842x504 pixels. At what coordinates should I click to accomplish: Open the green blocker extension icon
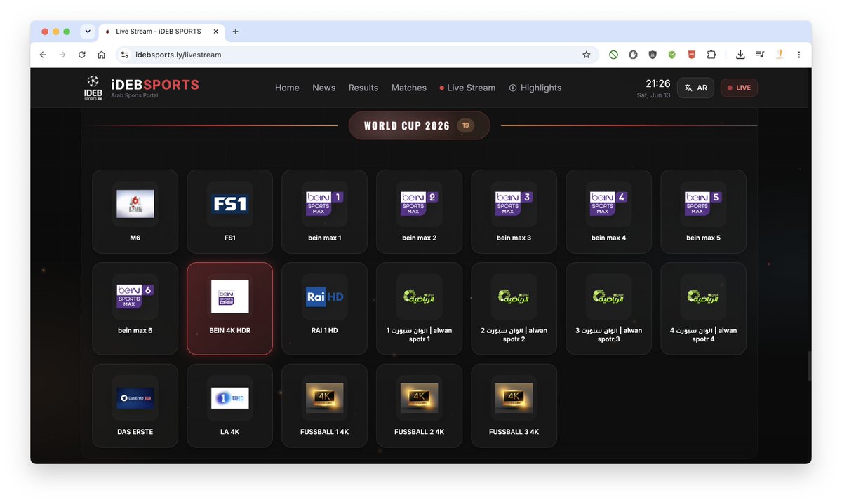pyautogui.click(x=613, y=55)
